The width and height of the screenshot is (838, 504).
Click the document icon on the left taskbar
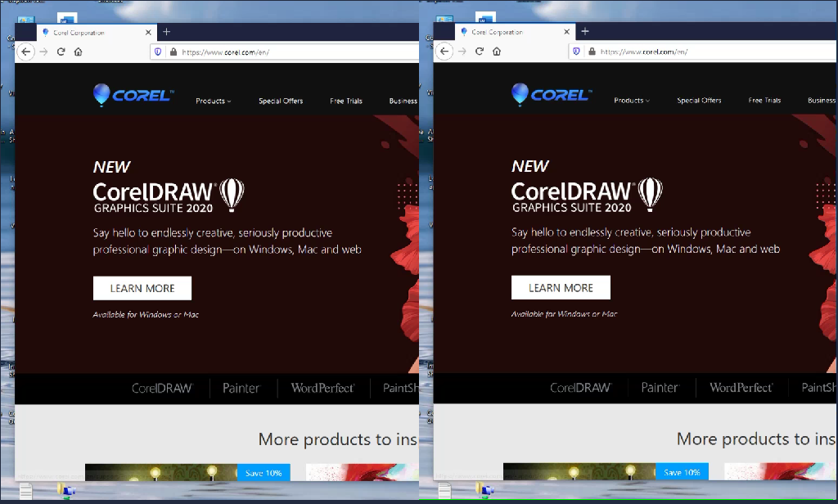[25, 490]
